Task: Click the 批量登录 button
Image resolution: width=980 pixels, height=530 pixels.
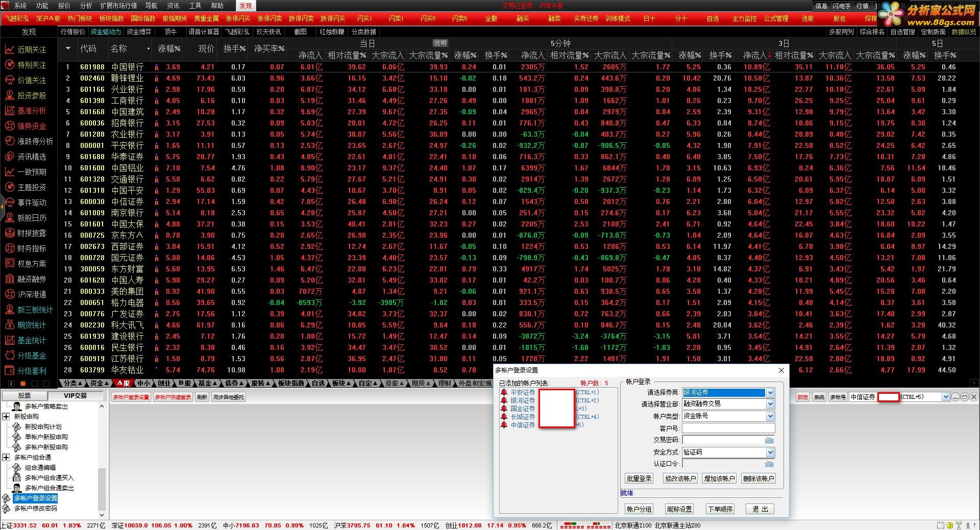Action: 639,478
